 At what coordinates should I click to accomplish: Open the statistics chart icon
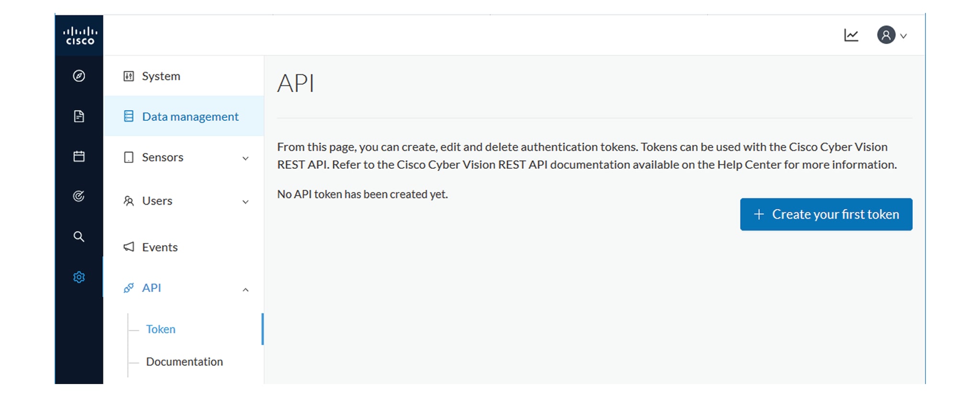point(851,35)
